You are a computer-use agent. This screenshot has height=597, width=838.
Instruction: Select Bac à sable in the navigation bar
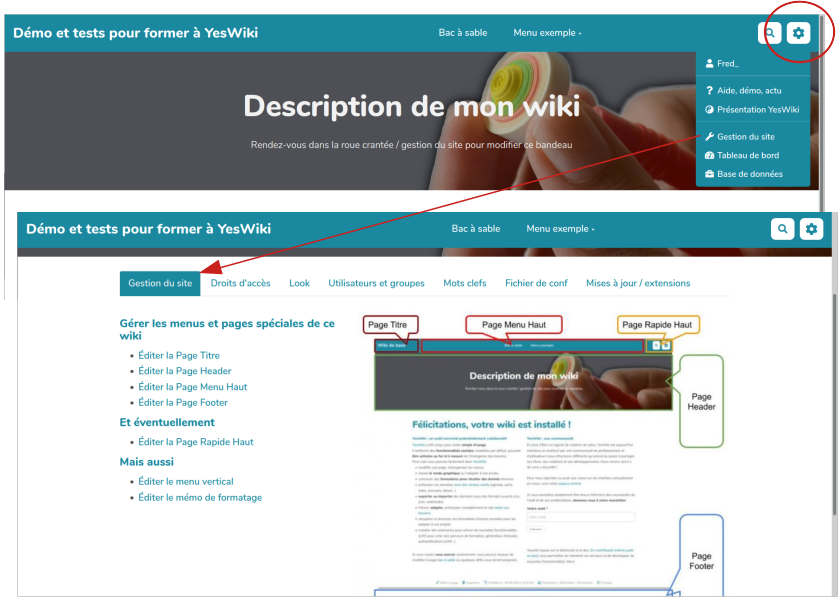(464, 32)
